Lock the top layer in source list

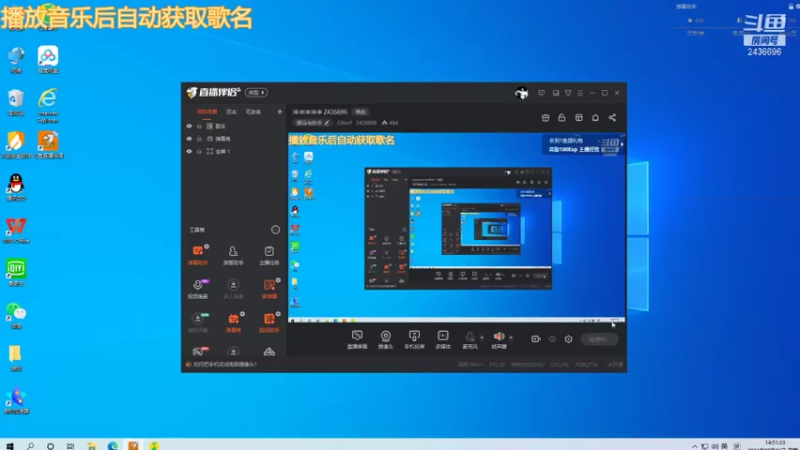point(199,126)
